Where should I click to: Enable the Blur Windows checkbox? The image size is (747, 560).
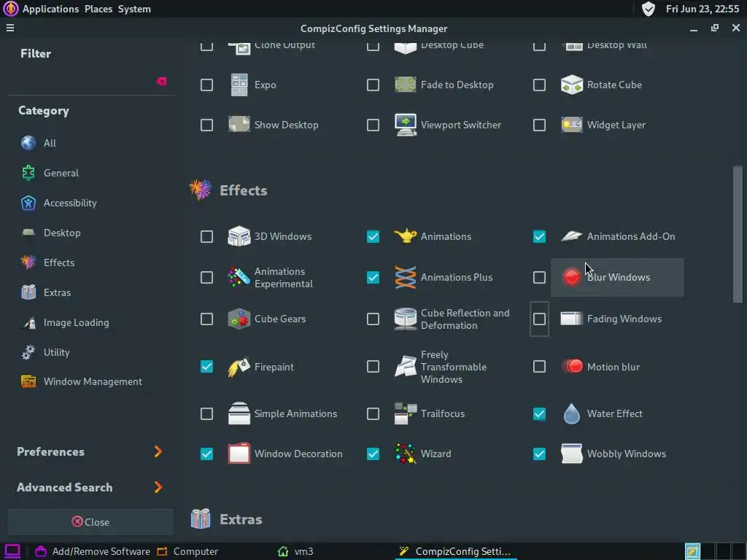tap(539, 277)
